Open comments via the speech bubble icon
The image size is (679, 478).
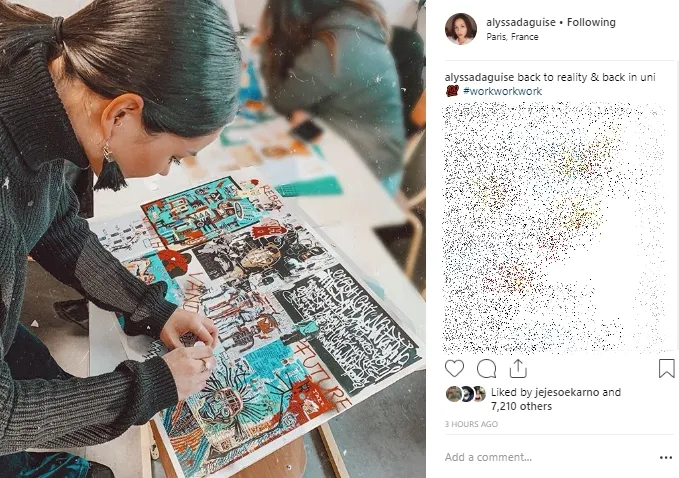[486, 368]
